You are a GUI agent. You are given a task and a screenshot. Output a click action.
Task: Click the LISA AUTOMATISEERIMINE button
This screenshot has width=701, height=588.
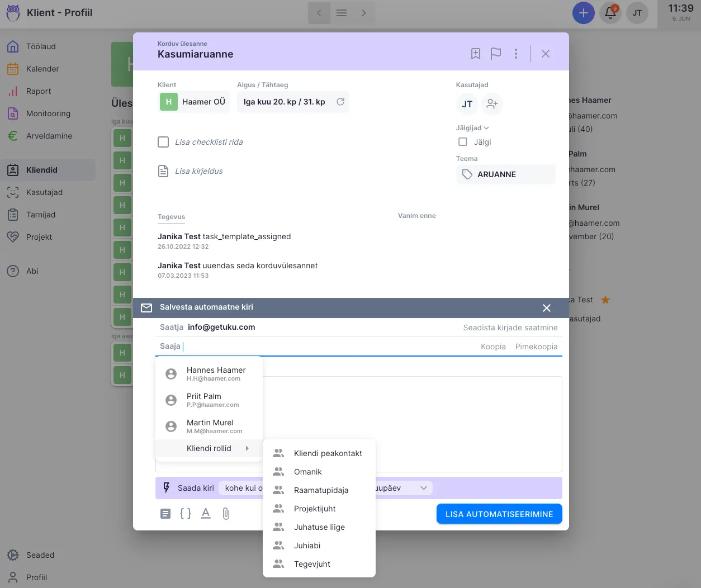click(499, 514)
